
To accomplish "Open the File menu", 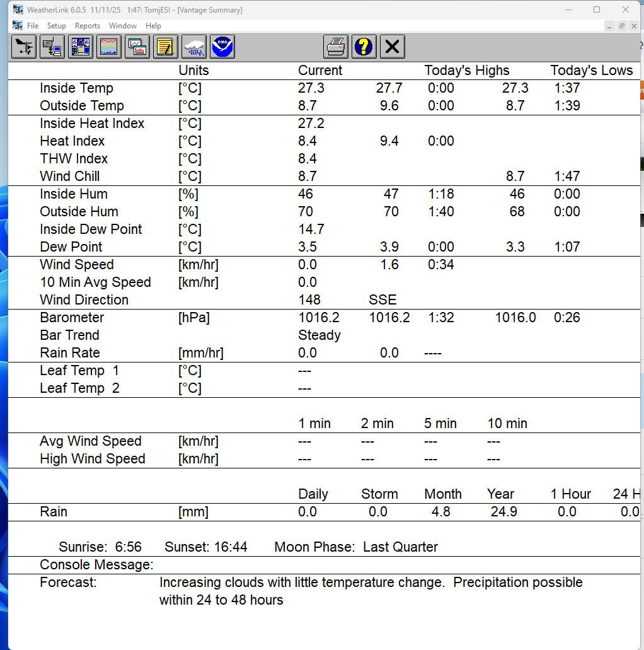I will point(33,26).
